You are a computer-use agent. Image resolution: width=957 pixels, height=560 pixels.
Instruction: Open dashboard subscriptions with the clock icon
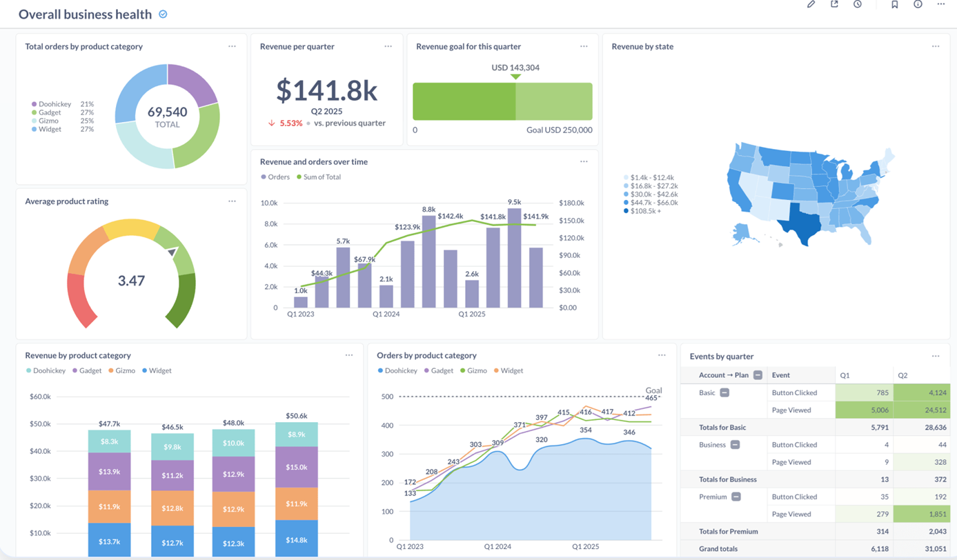[x=858, y=5]
